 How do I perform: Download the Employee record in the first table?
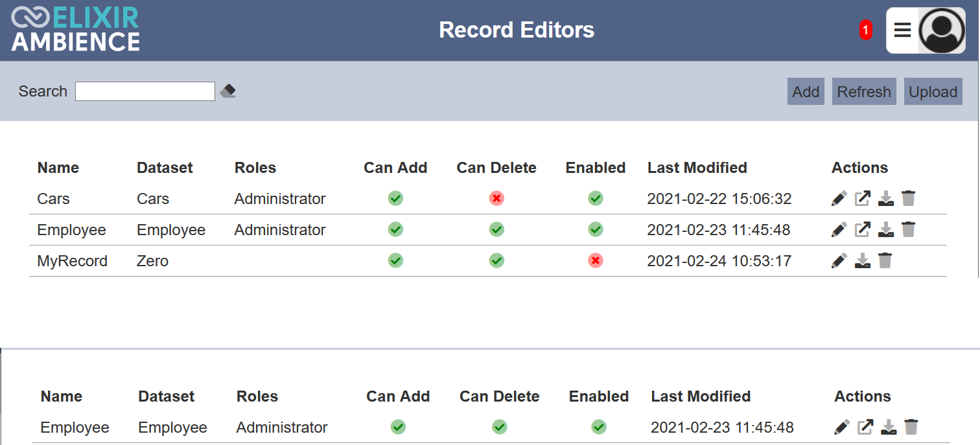(885, 229)
